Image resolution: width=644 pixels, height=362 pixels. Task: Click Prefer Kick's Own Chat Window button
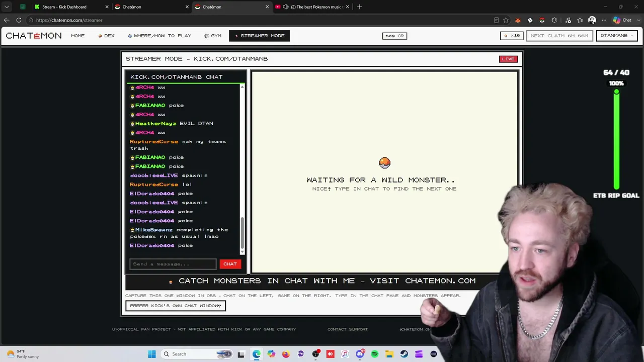(176, 306)
